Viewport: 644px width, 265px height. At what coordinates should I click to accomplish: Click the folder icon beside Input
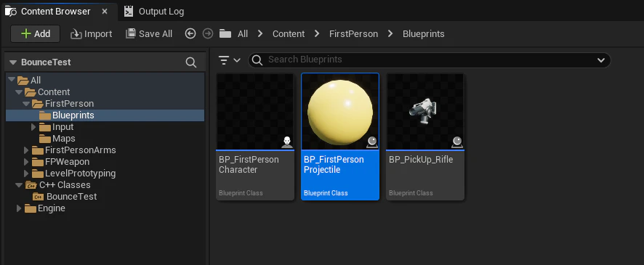point(45,128)
